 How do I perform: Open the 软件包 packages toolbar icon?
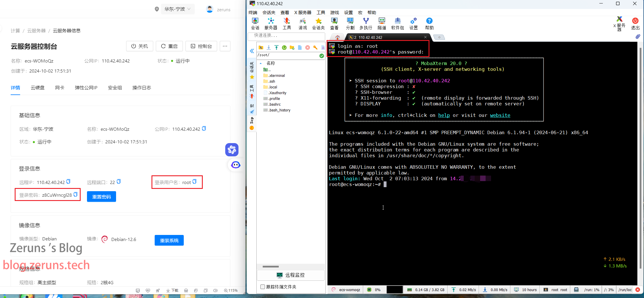click(397, 24)
